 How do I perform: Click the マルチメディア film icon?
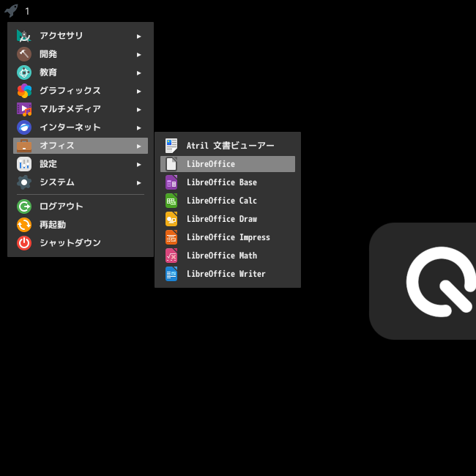point(24,109)
